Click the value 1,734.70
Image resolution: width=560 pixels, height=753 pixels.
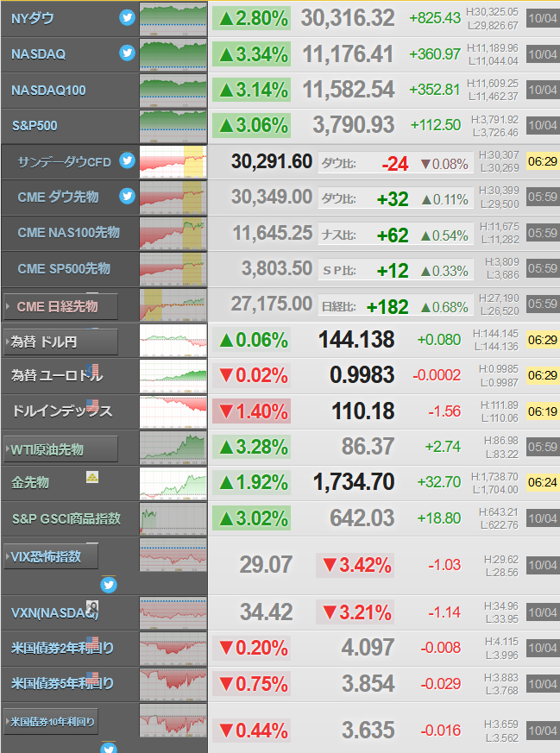pos(354,482)
